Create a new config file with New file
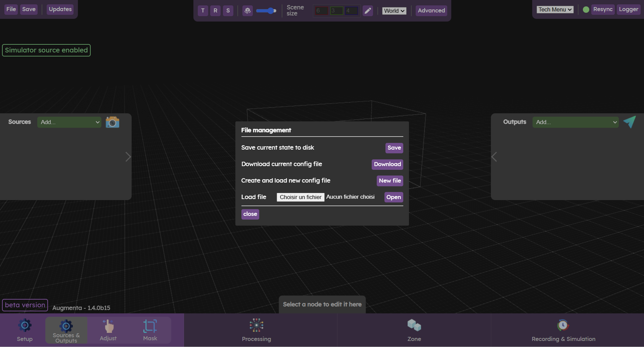This screenshot has width=644, height=347. click(x=390, y=181)
